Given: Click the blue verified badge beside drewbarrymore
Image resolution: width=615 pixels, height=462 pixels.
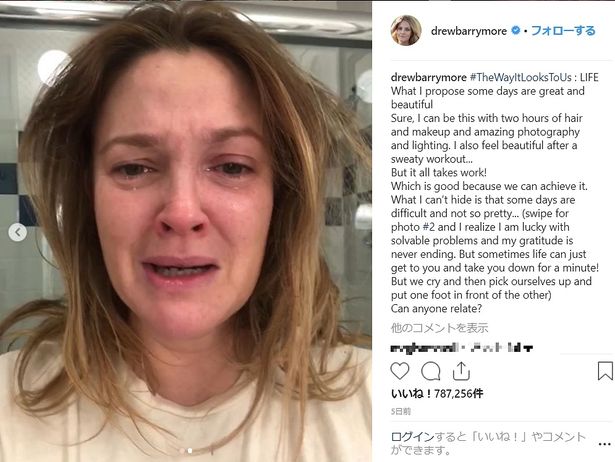Looking at the screenshot, I should click(x=516, y=30).
